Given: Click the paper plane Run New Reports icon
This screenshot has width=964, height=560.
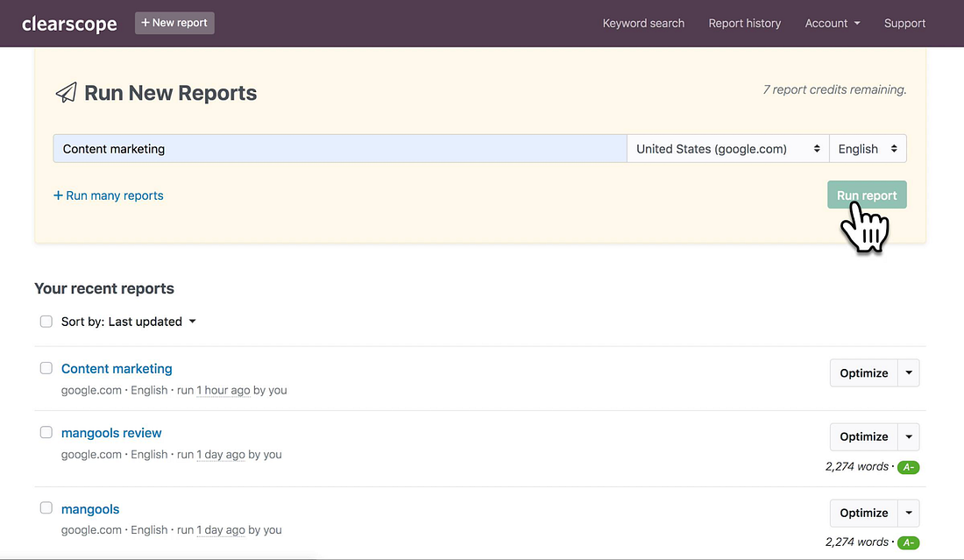Looking at the screenshot, I should point(66,93).
